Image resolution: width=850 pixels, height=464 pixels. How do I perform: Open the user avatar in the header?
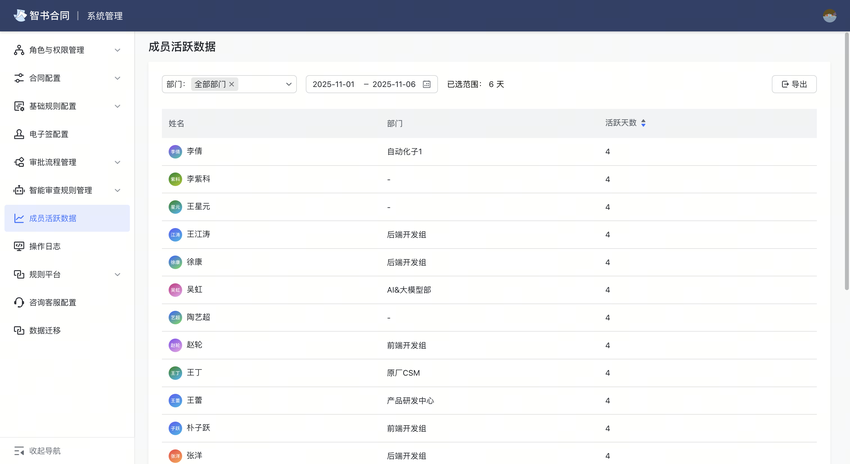pos(829,16)
